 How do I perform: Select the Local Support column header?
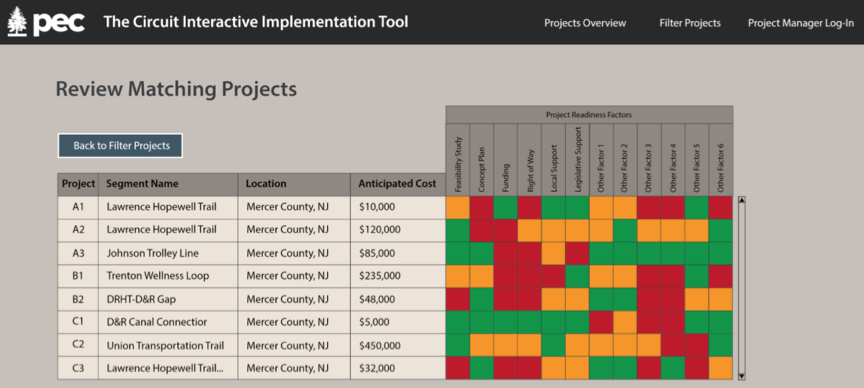pos(554,160)
